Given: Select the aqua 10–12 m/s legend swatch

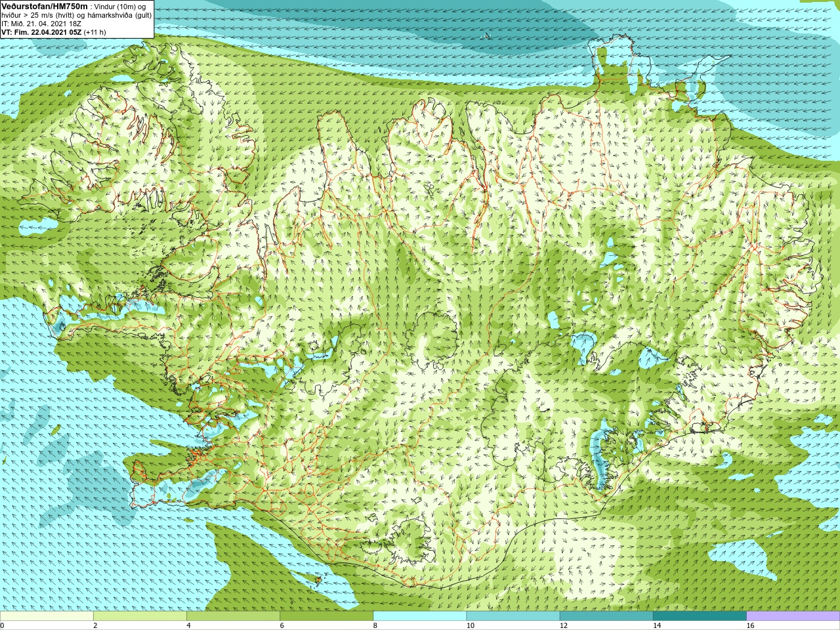Looking at the screenshot, I should [513, 616].
